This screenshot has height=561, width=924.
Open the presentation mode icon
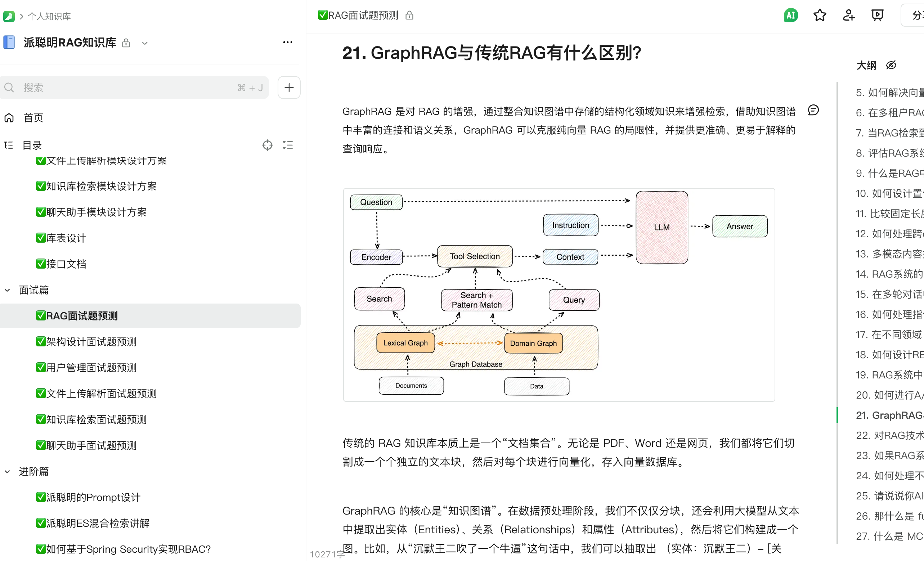tap(877, 15)
